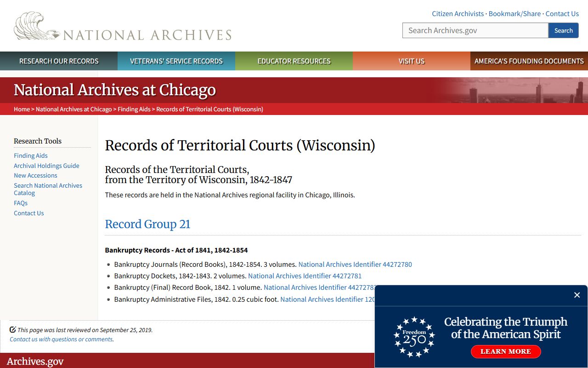The height and width of the screenshot is (368, 588).
Task: Click National Archives at Chicago banner title
Action: click(115, 90)
